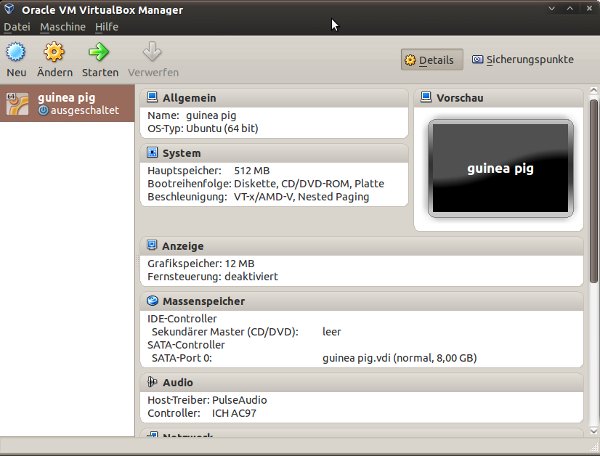Open the Anzeige settings header link
Viewport: 600px width, 456px height.
pyautogui.click(x=183, y=246)
